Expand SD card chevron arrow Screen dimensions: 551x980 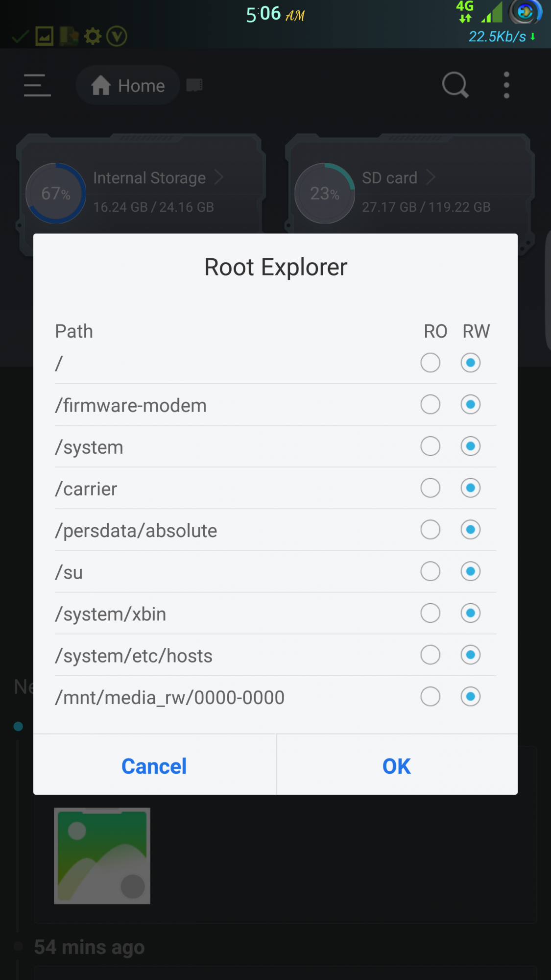[430, 177]
